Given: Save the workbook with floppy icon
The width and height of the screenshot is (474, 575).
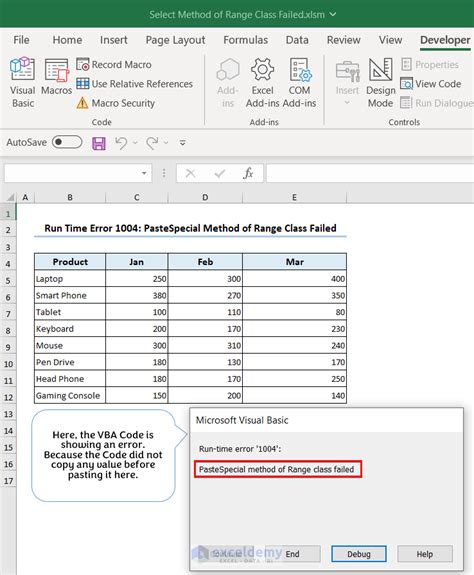Looking at the screenshot, I should tap(99, 143).
